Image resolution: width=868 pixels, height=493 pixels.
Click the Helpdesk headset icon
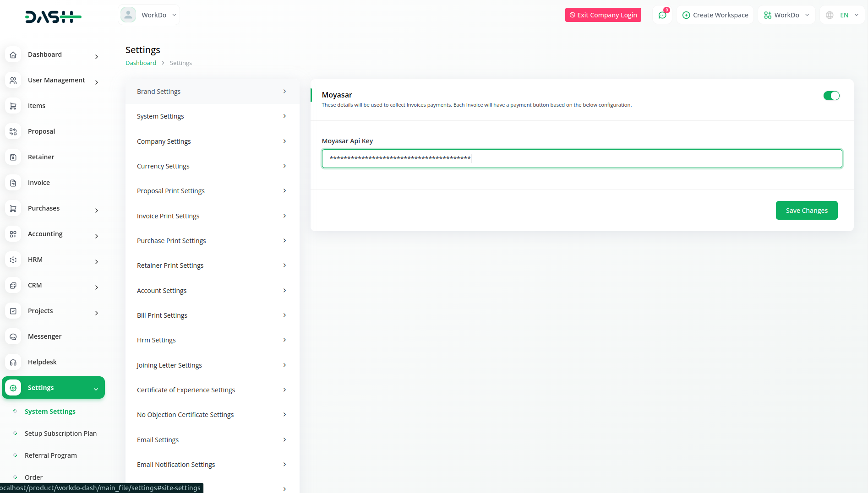(13, 363)
